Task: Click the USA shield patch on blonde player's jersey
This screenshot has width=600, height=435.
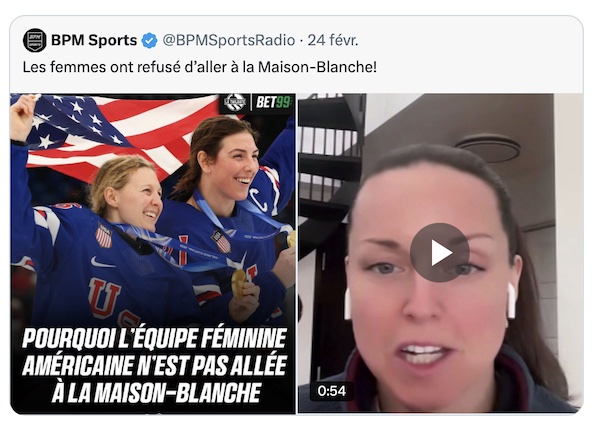Action: pos(104,235)
